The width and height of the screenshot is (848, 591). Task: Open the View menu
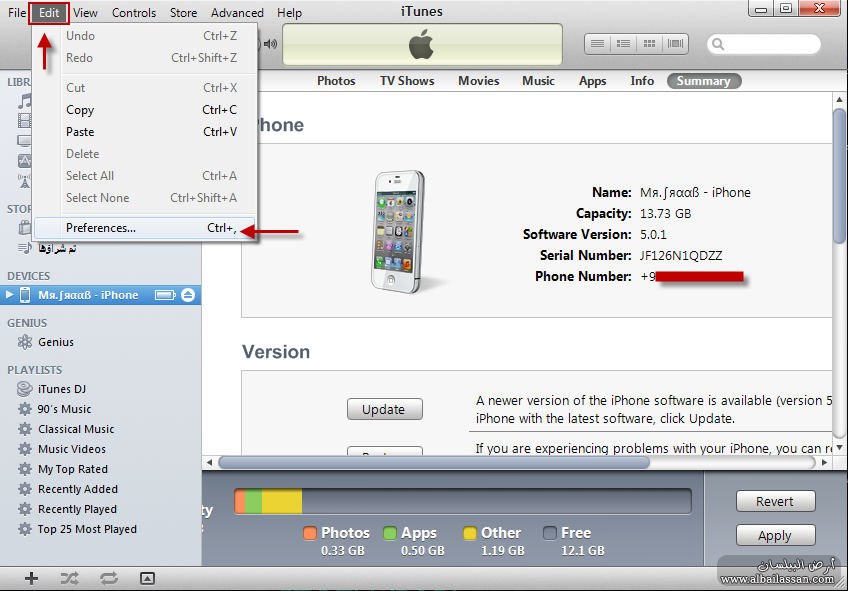(85, 12)
